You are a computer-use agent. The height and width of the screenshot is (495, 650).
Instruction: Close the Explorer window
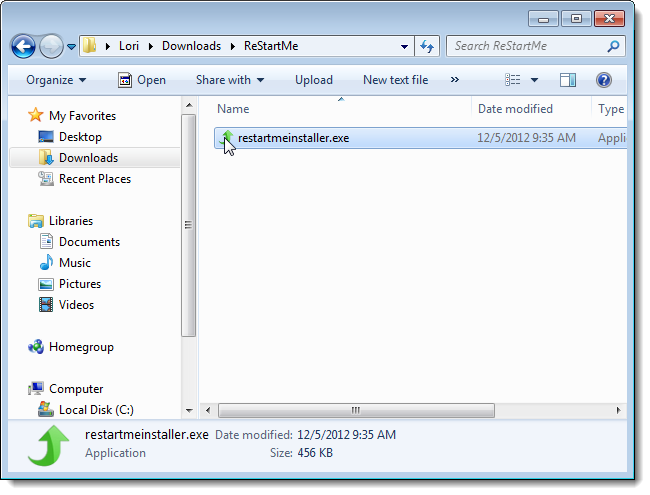(x=609, y=19)
